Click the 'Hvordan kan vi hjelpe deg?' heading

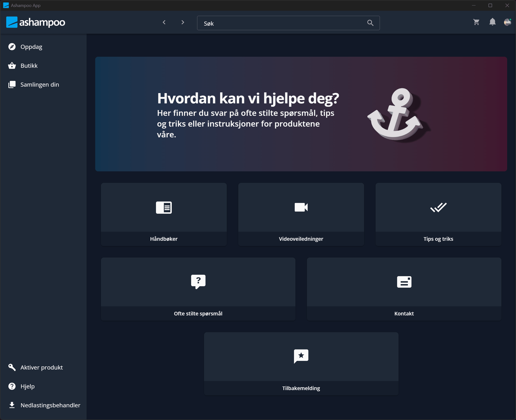[248, 98]
